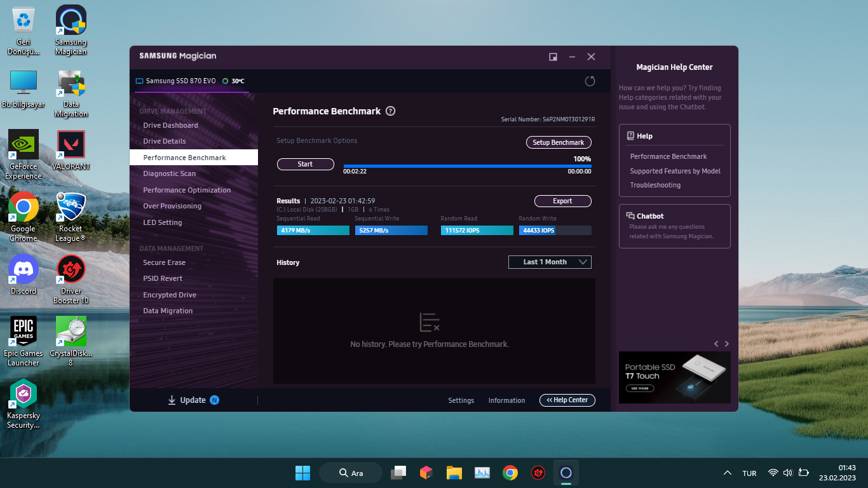Select the Rocket League desktop icon

71,217
